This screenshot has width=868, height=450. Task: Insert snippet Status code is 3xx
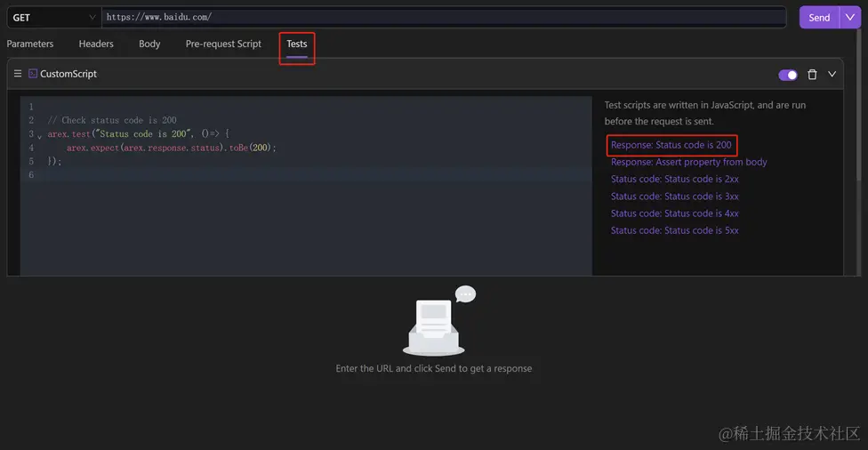pos(674,196)
